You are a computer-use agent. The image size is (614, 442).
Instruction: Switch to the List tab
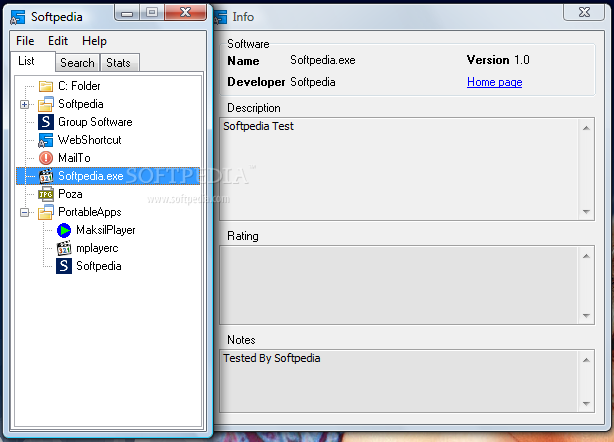(x=32, y=61)
